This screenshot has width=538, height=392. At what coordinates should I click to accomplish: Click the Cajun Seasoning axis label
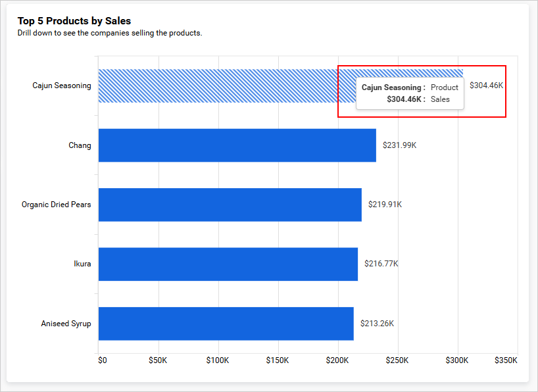[62, 86]
